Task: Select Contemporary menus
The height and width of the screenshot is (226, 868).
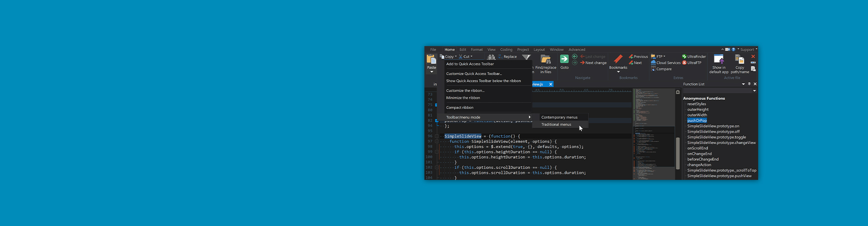Action: [x=560, y=118]
